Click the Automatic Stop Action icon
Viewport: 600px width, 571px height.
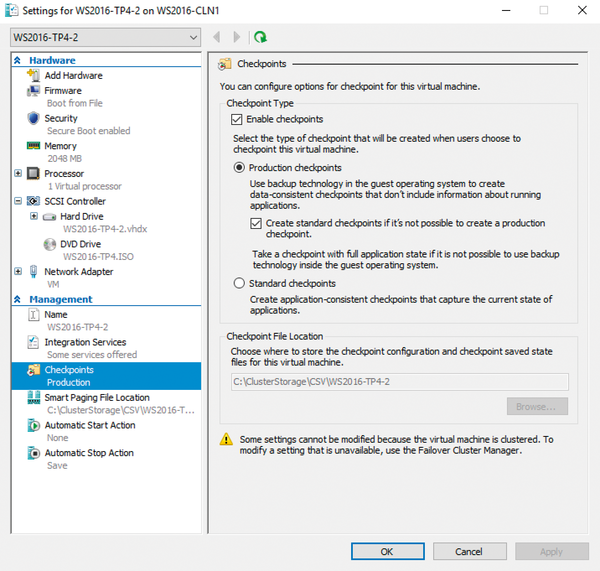pos(33,453)
